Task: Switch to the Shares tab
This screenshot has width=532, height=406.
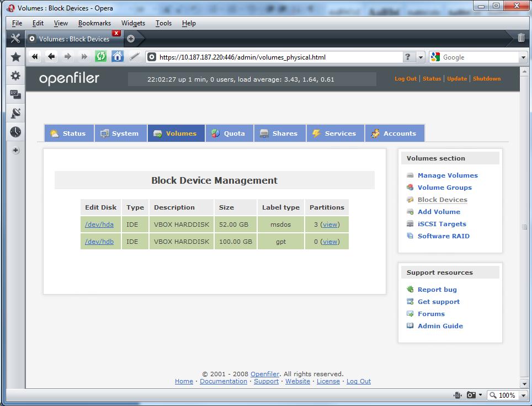Action: pos(279,133)
